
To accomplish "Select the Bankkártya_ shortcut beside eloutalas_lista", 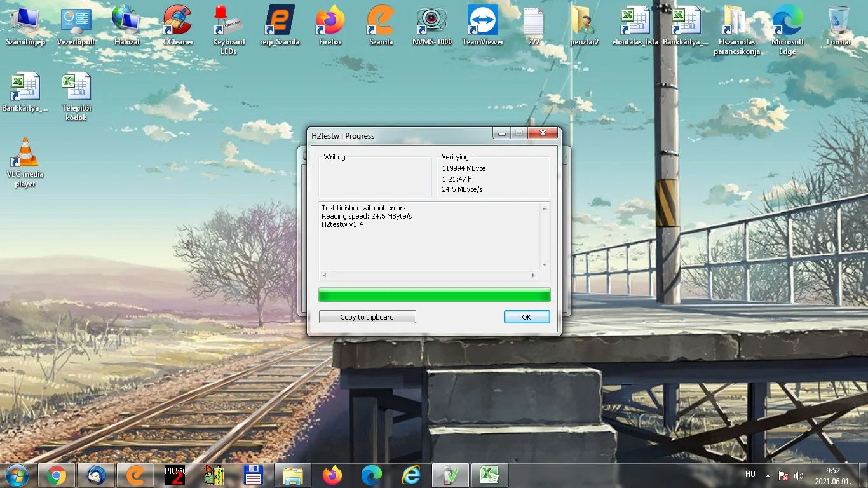I will point(686,26).
